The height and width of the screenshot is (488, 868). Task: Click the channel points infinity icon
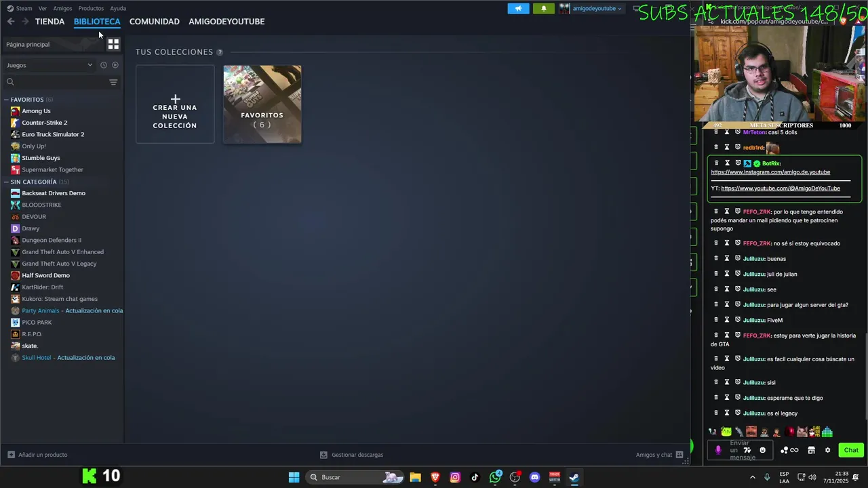point(789,450)
